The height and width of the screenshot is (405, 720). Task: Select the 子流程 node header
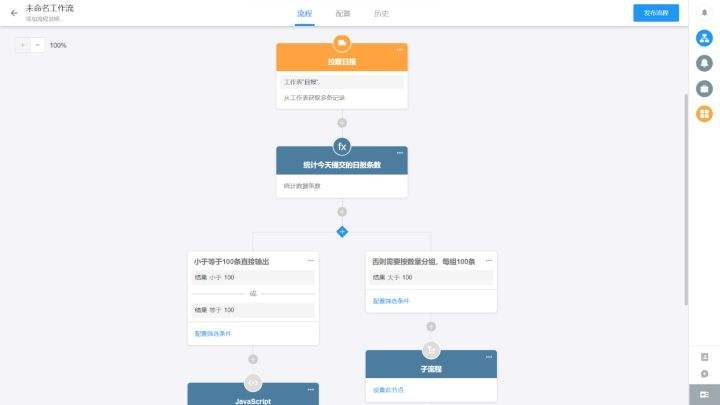click(431, 365)
